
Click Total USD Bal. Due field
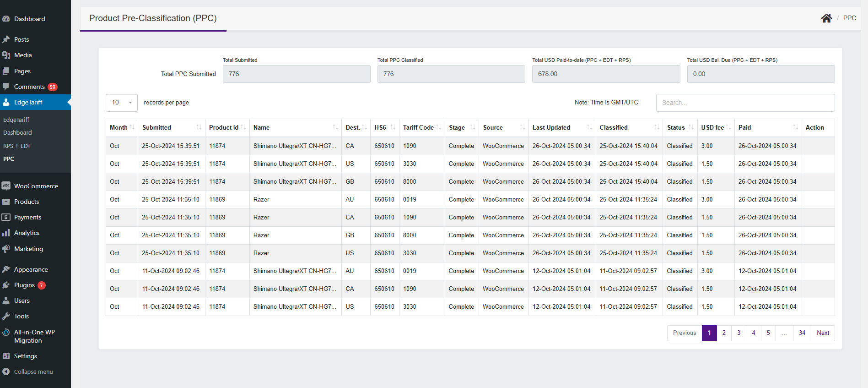[761, 74]
